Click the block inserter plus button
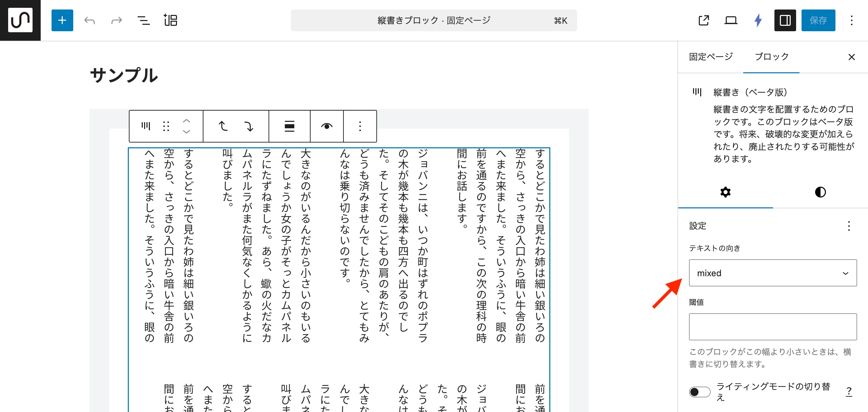 tap(62, 20)
